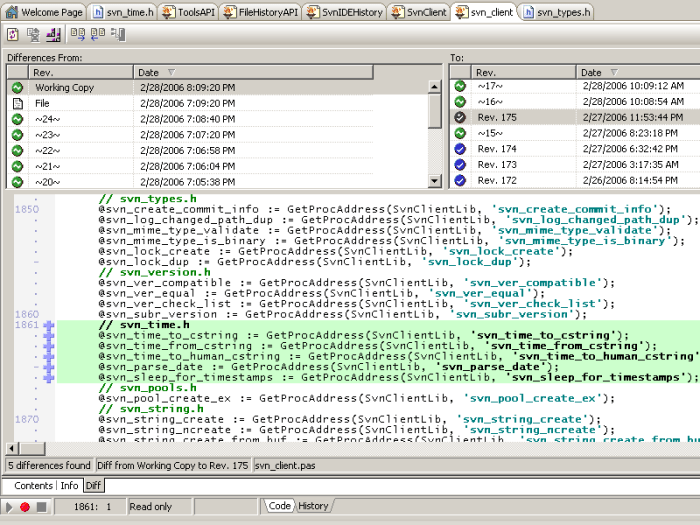Select the File row in From list
The image size is (700, 525).
[x=192, y=104]
